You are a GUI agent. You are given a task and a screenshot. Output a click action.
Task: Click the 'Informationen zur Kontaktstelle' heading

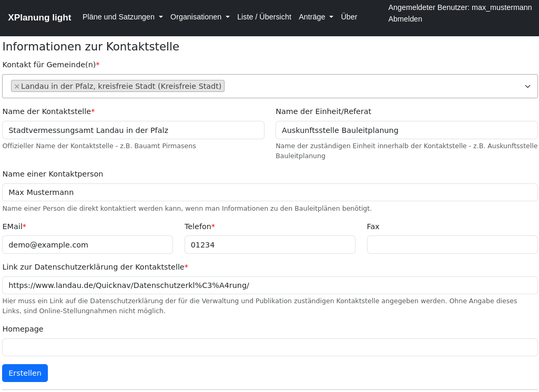pos(91,46)
